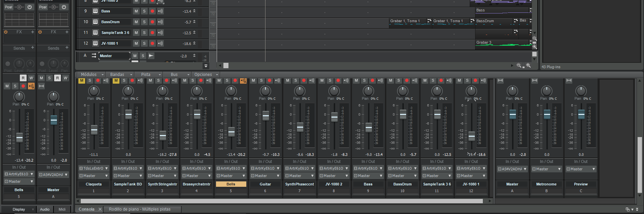Open Preview bus output dropdown
644x214 pixels.
pos(581,169)
